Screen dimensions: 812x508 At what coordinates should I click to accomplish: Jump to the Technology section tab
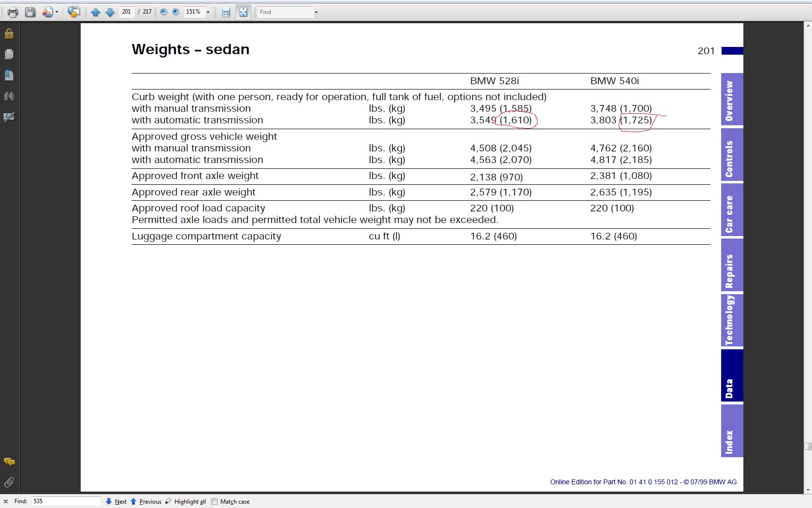pos(732,320)
